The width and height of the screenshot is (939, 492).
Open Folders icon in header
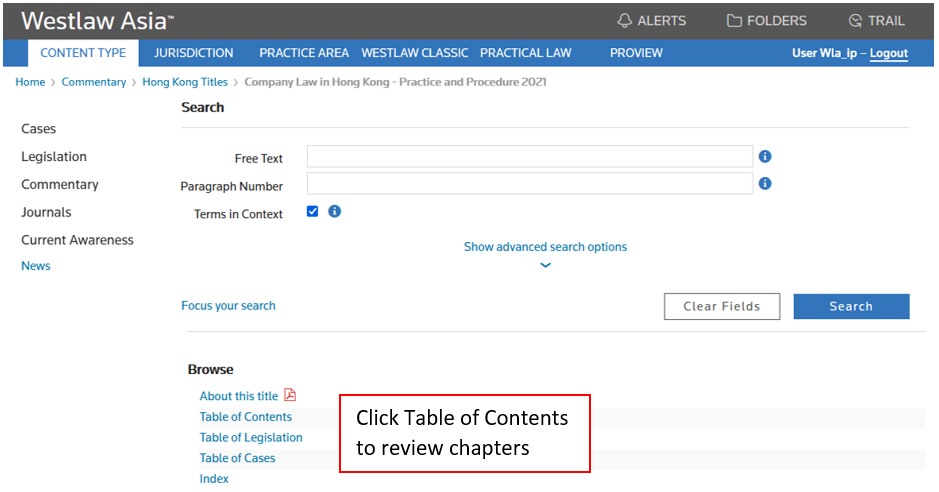[x=734, y=21]
